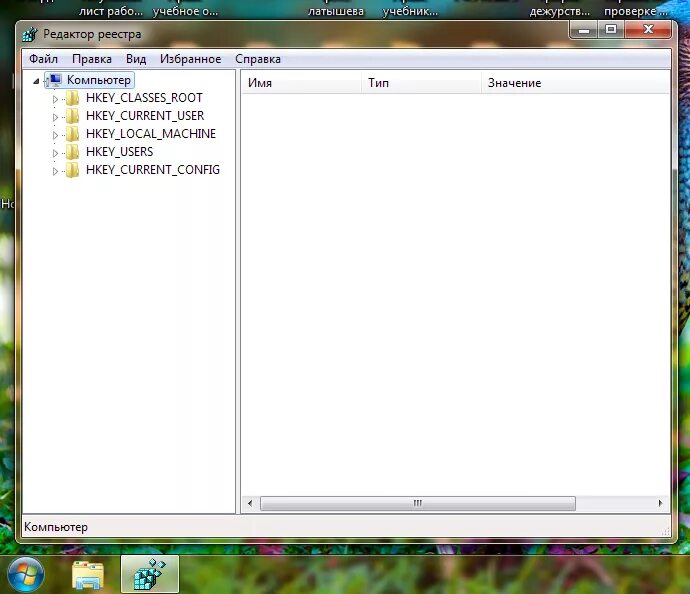Click the Registry Editor title bar icon

(x=30, y=34)
